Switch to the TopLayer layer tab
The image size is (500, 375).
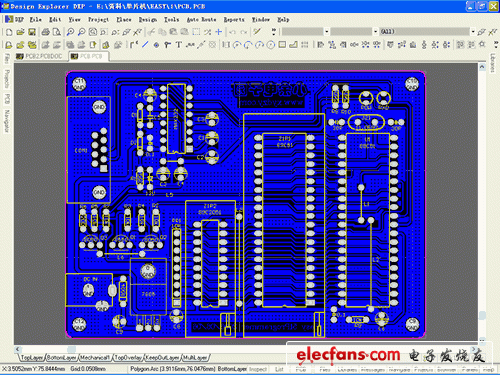coord(32,358)
